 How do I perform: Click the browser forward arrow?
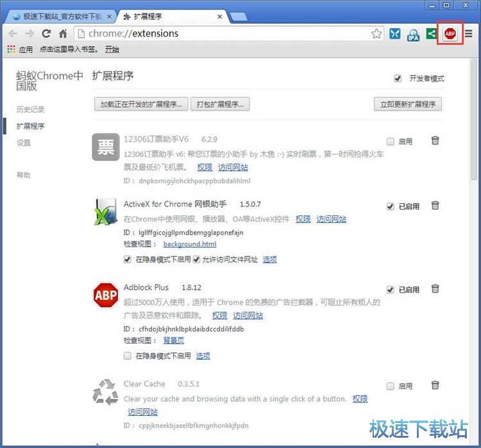tap(30, 33)
